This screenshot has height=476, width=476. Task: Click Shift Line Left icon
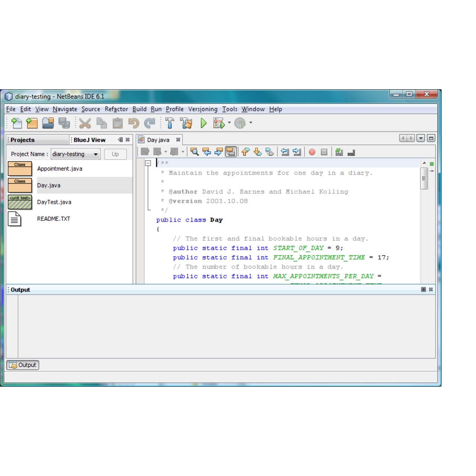(285, 152)
